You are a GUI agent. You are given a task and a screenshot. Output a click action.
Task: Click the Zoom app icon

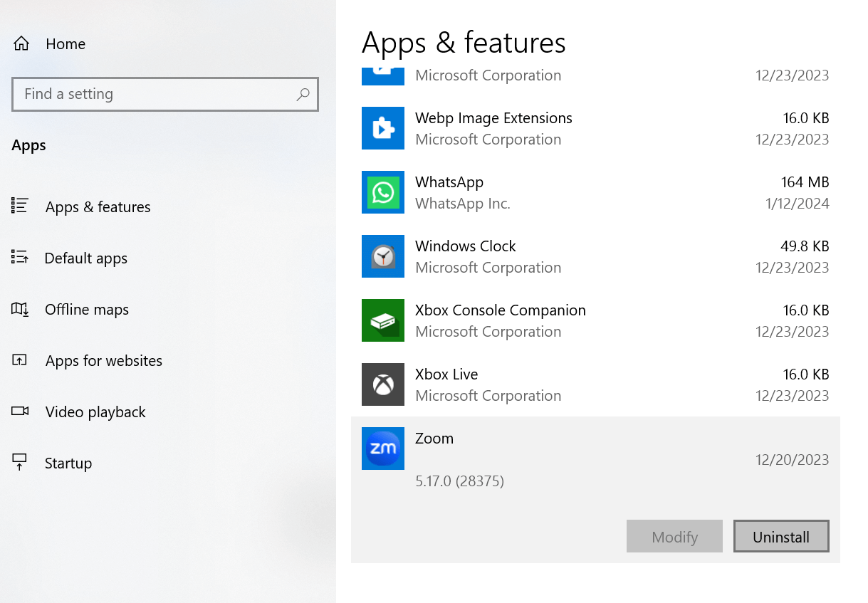click(382, 449)
